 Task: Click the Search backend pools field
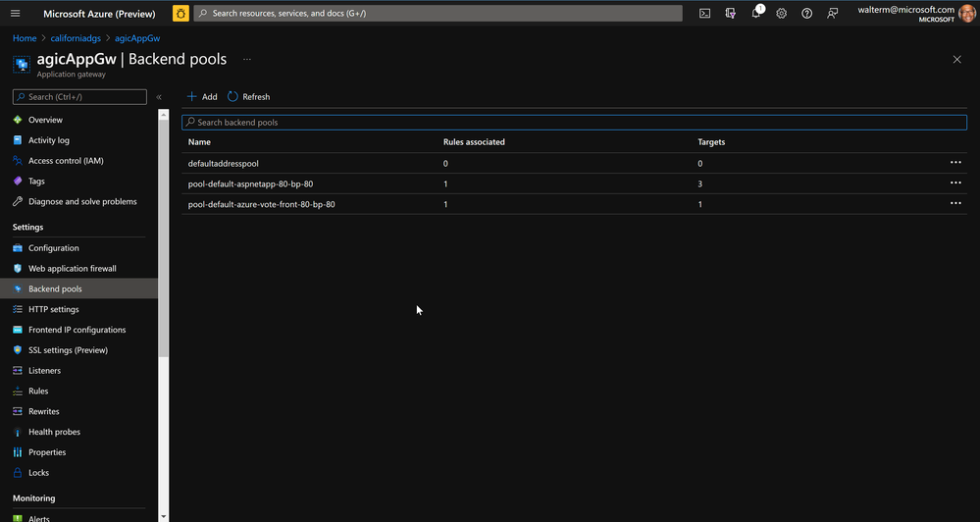pyautogui.click(x=575, y=122)
